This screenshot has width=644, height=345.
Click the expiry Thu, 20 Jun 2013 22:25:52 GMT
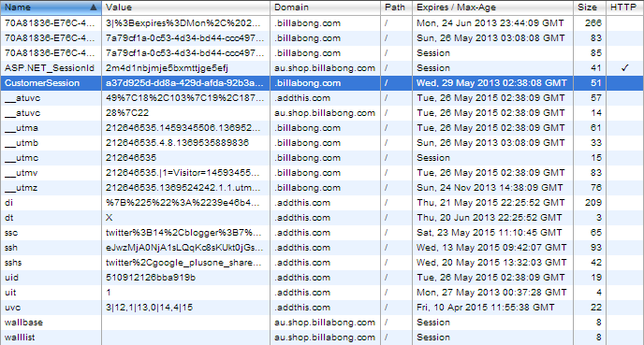[x=490, y=218]
